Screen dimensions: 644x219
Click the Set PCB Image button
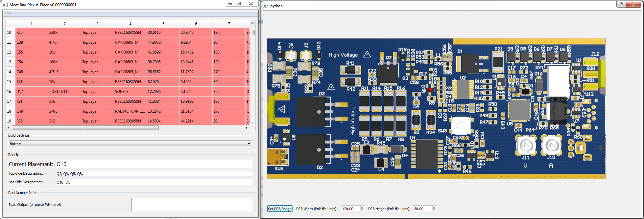tap(280, 209)
